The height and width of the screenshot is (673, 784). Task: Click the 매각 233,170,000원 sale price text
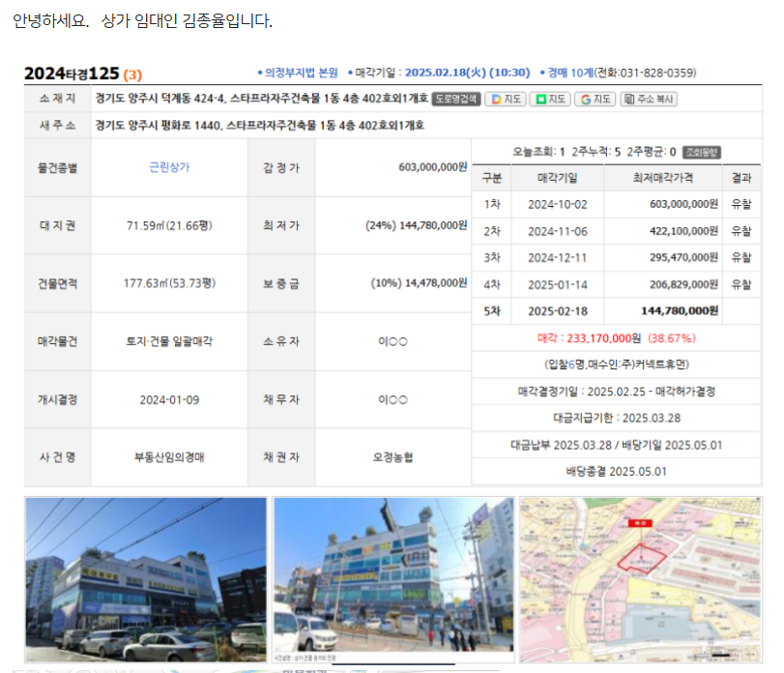click(590, 338)
